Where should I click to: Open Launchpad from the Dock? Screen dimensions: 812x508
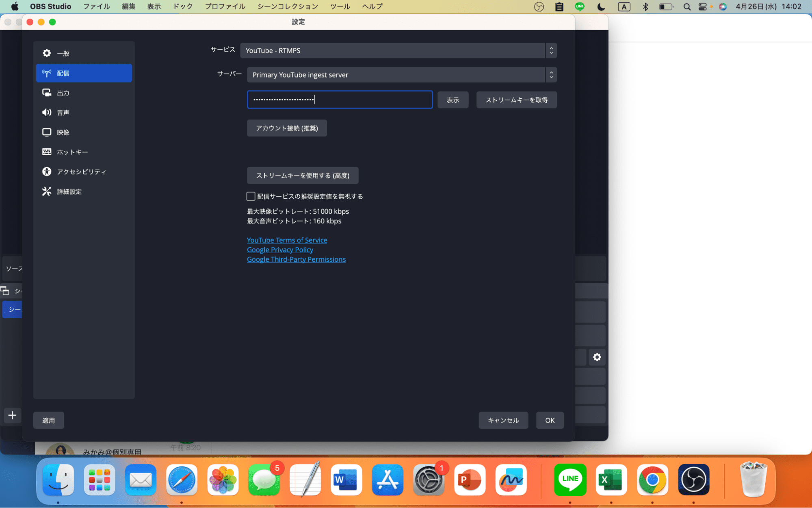[x=99, y=480]
